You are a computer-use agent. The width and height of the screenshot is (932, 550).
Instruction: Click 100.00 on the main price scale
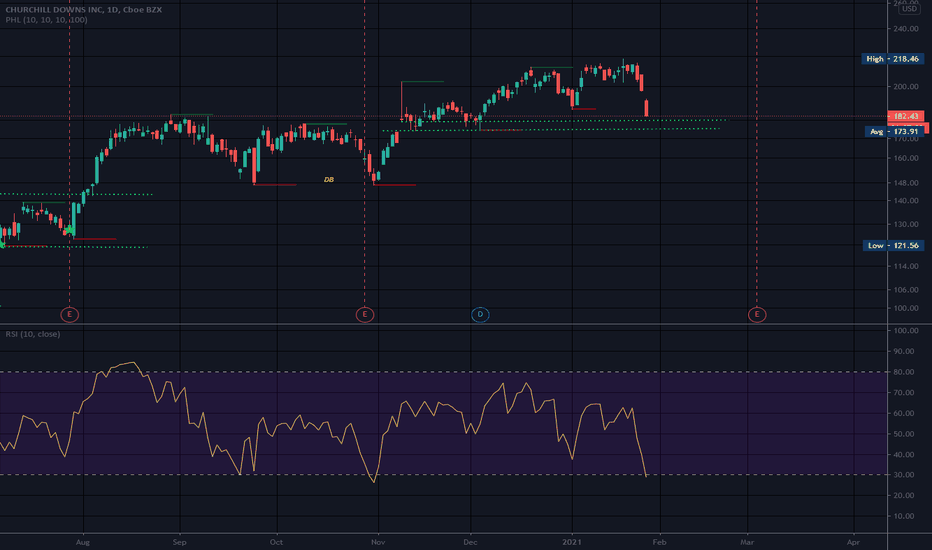pos(905,309)
